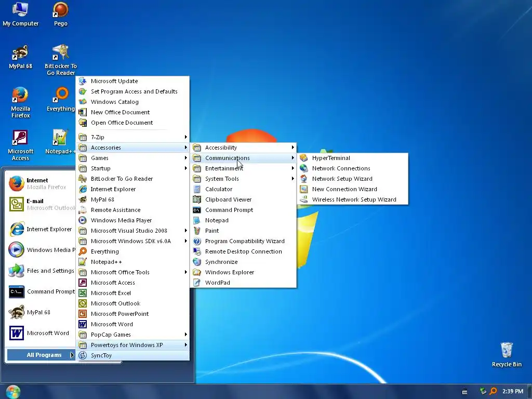
Task: Expand PopCap Games folder
Action: point(132,335)
